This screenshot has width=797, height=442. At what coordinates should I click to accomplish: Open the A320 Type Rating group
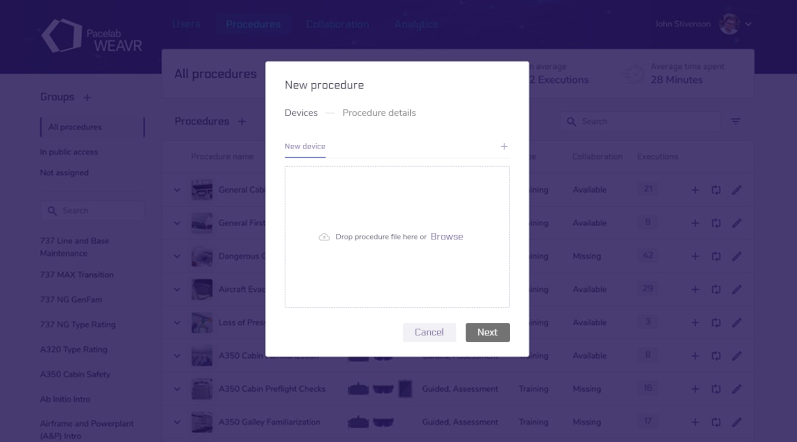(74, 350)
